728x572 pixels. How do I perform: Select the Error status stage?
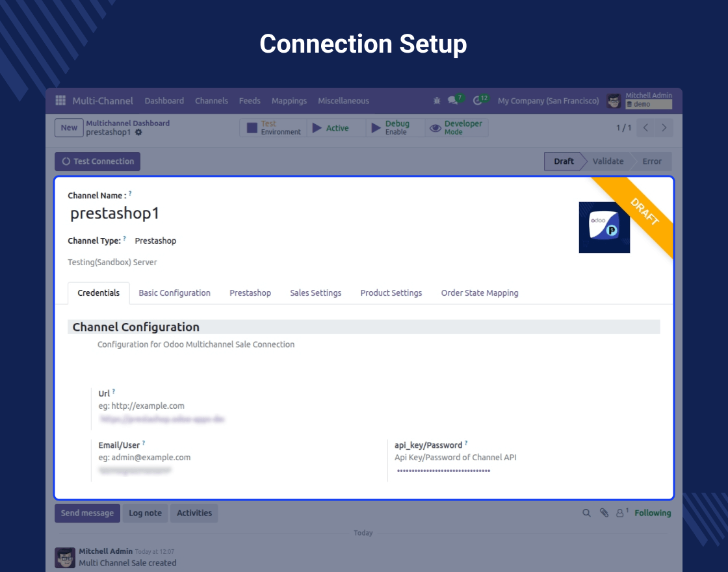(x=652, y=161)
